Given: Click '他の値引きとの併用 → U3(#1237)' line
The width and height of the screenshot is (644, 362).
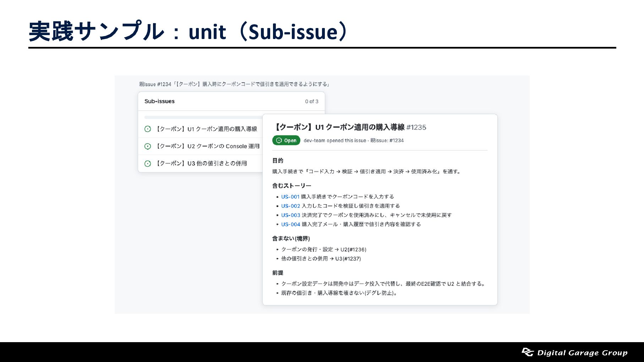Looking at the screenshot, I should click(321, 259).
